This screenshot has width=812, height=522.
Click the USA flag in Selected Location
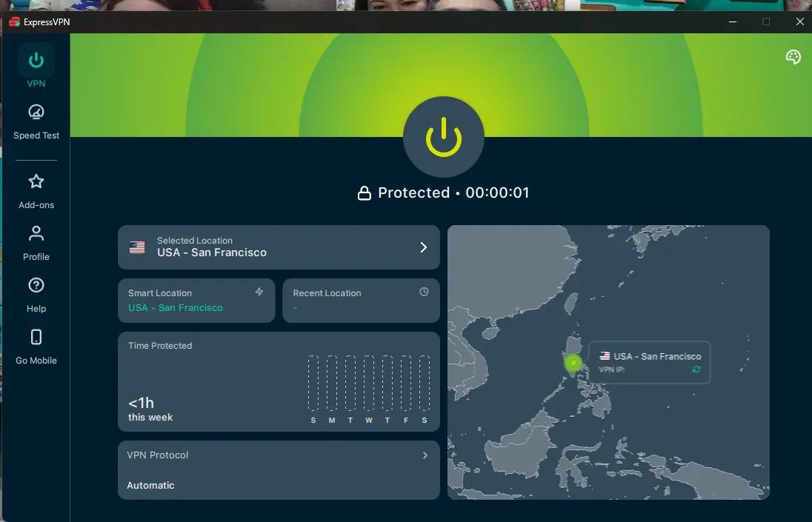tap(137, 247)
